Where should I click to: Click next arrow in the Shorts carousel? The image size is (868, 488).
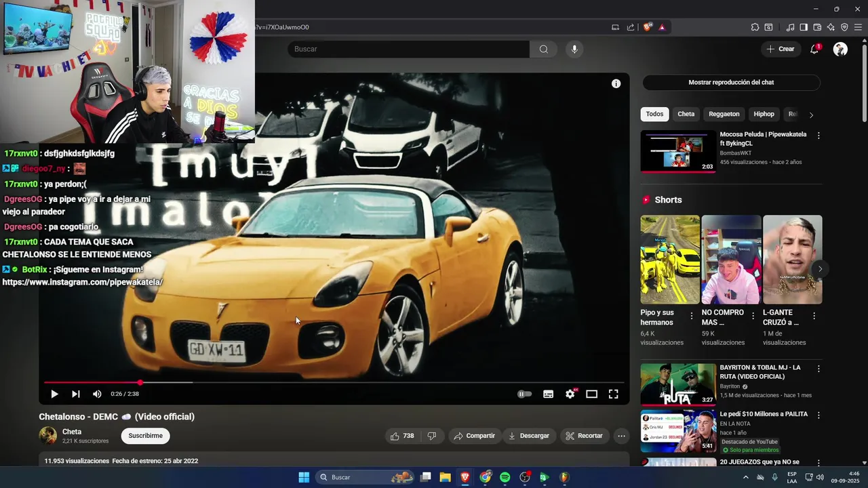click(820, 269)
